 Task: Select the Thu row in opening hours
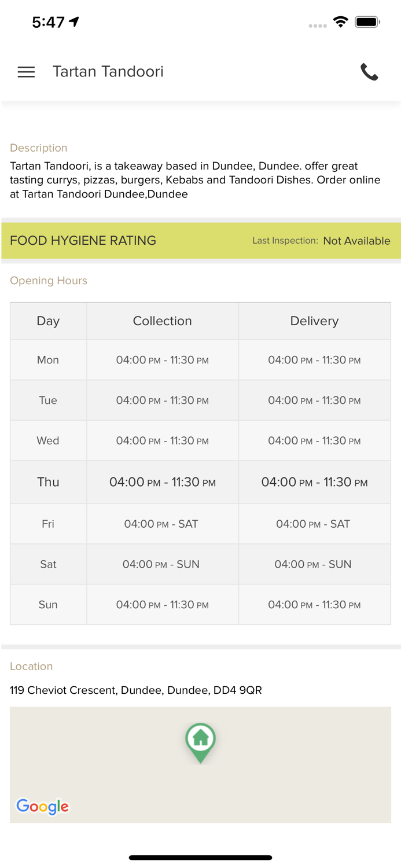pyautogui.click(x=49, y=482)
